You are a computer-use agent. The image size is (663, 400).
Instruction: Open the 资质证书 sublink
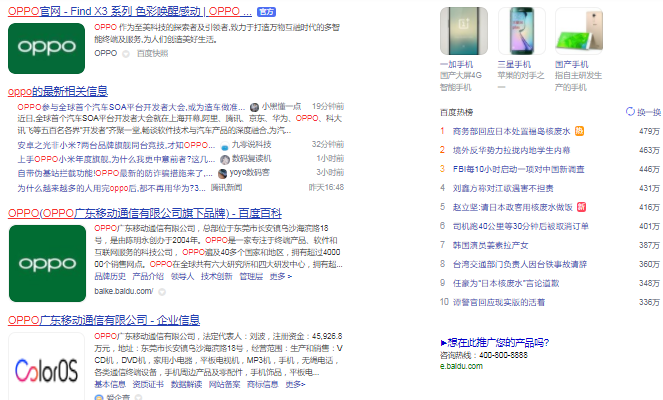point(148,384)
